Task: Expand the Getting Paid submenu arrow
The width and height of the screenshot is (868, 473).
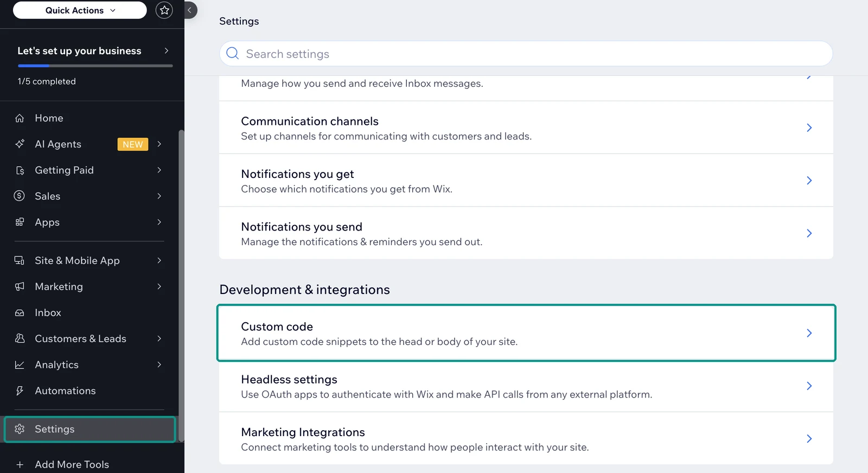Action: [x=159, y=170]
